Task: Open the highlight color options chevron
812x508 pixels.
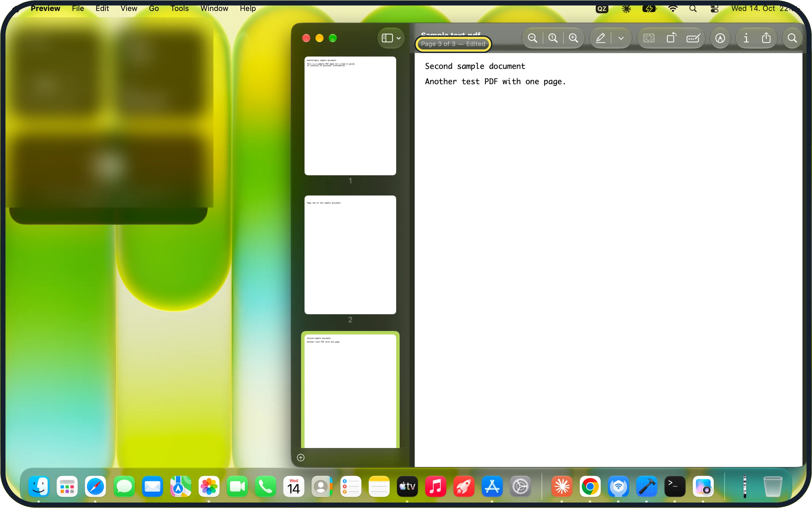Action: pyautogui.click(x=621, y=38)
